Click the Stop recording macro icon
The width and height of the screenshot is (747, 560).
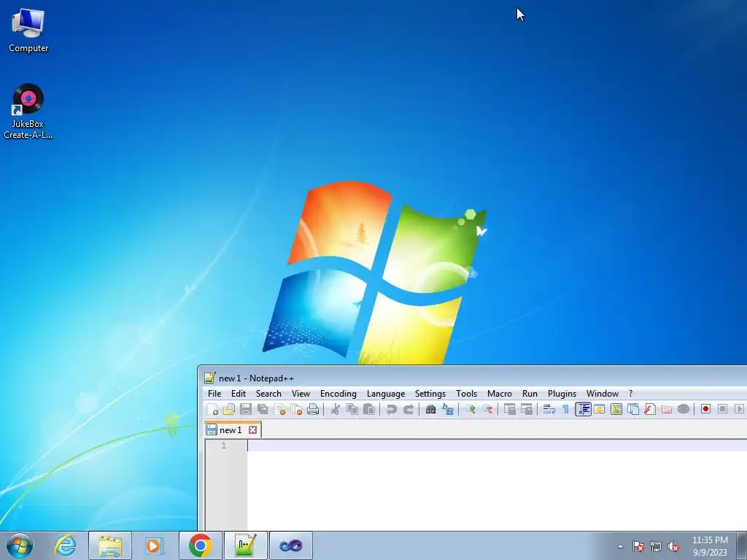pyautogui.click(x=722, y=410)
